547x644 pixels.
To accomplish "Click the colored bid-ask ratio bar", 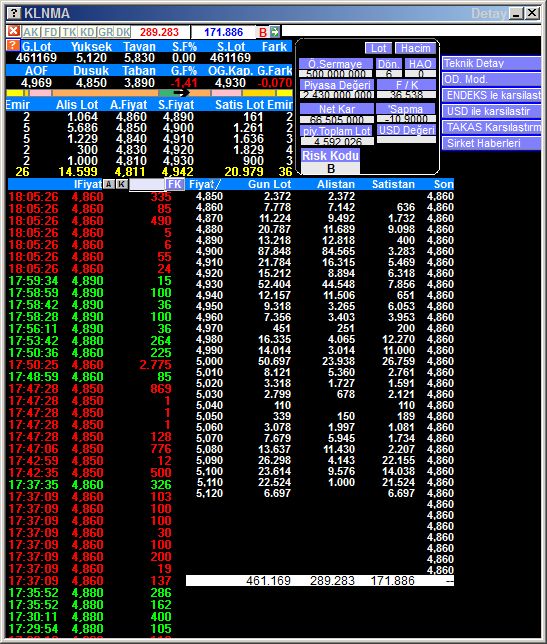I will coord(149,93).
